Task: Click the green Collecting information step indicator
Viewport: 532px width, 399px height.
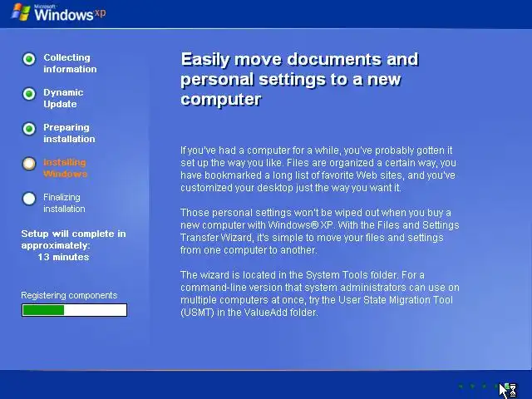Action: point(29,59)
